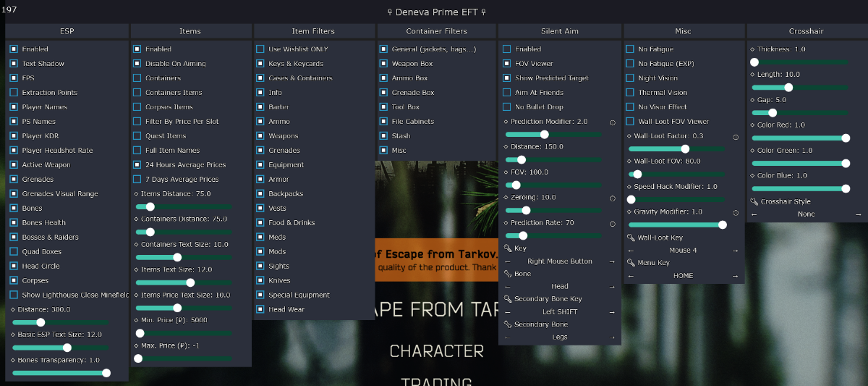Open the HOME menu key selector
Screen dimensions: 868x386
683,276
